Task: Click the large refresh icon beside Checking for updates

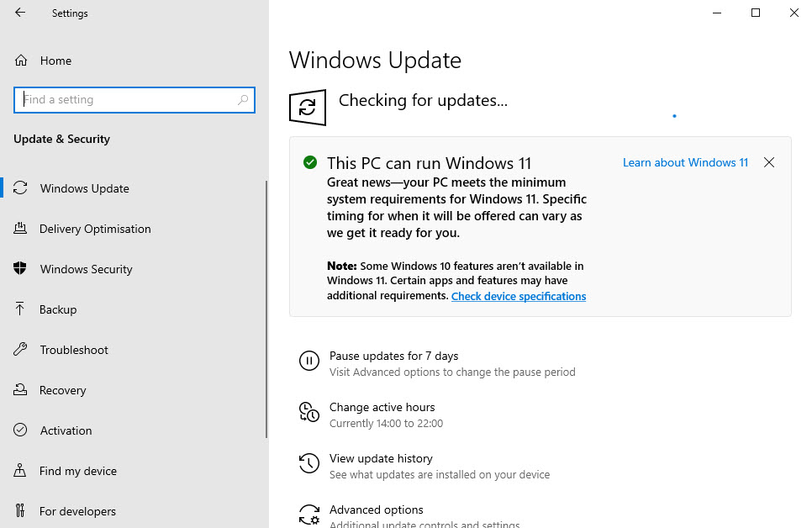Action: pos(308,108)
